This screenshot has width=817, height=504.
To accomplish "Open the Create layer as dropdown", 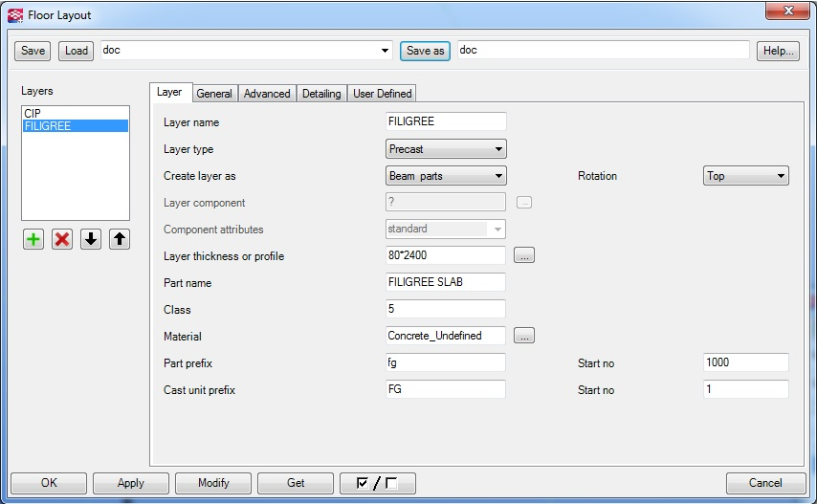I will 446,176.
